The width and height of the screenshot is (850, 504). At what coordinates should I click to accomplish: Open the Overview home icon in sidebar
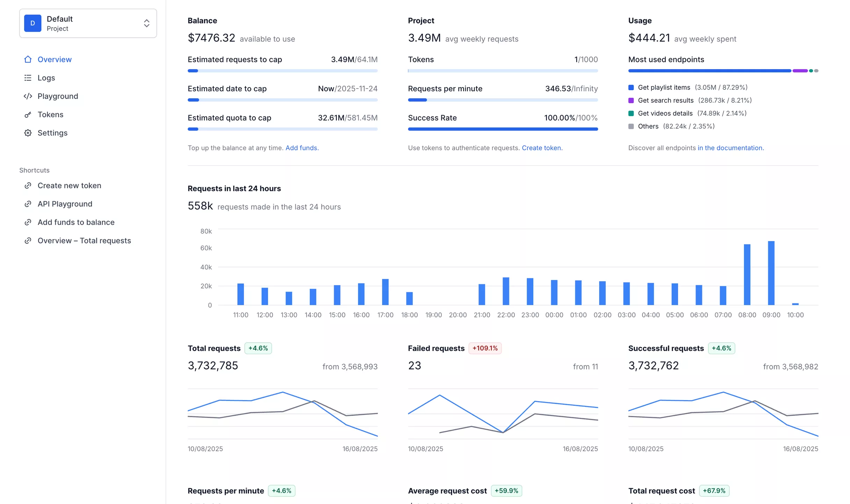click(x=28, y=59)
